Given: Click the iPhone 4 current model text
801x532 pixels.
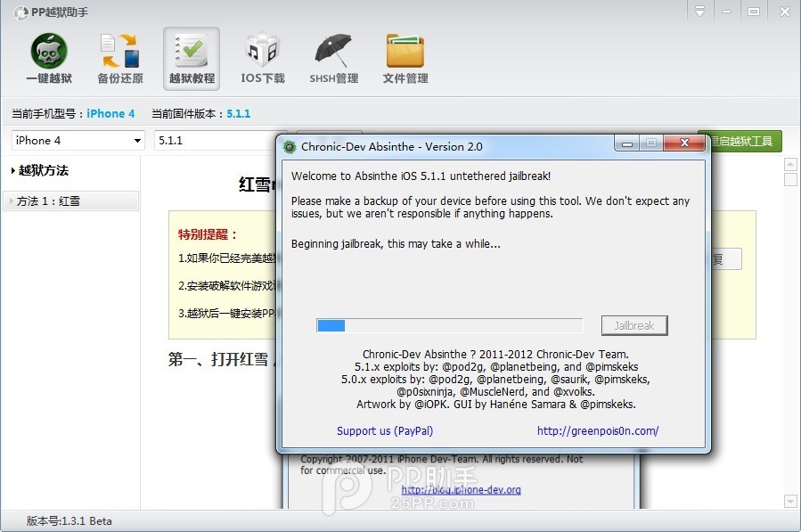Looking at the screenshot, I should (110, 113).
